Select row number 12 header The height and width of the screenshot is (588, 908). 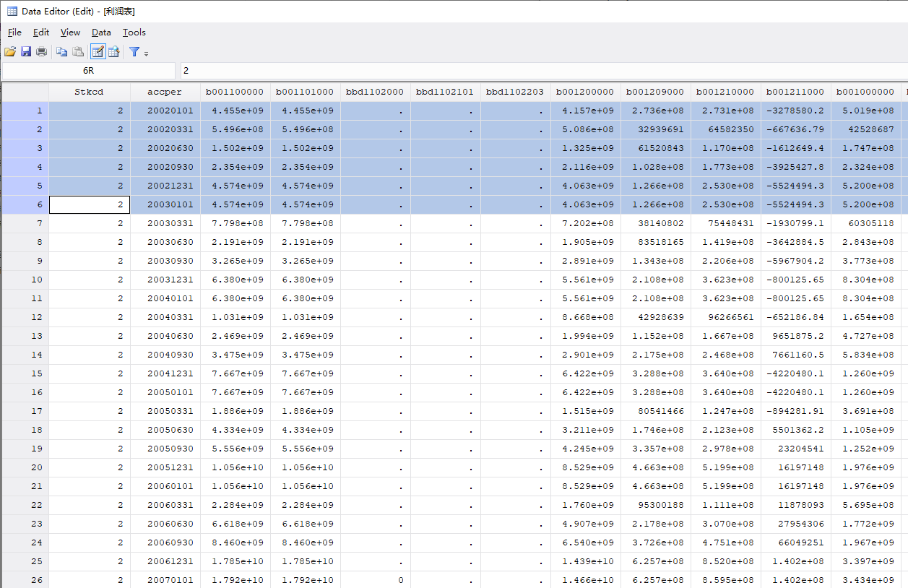(25, 317)
